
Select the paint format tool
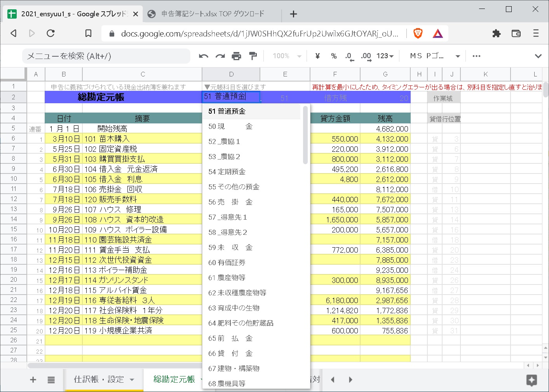(253, 56)
